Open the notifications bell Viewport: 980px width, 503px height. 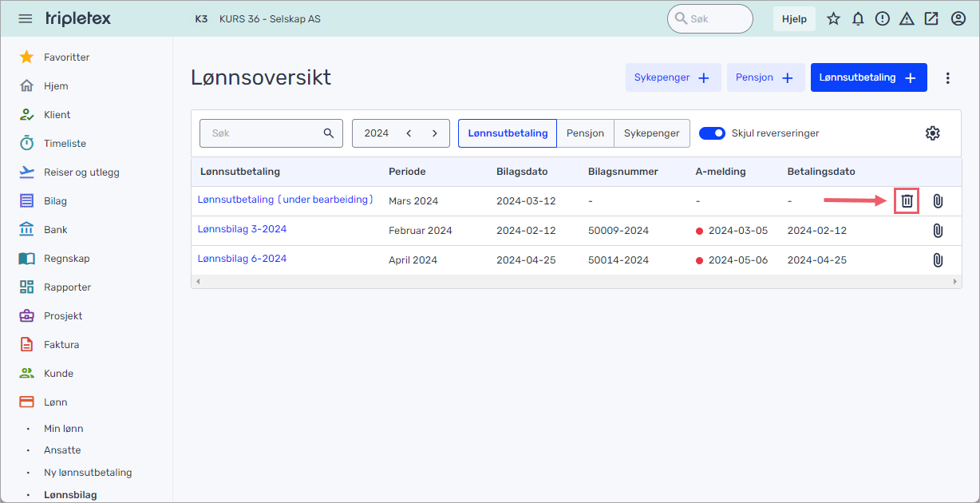click(858, 18)
